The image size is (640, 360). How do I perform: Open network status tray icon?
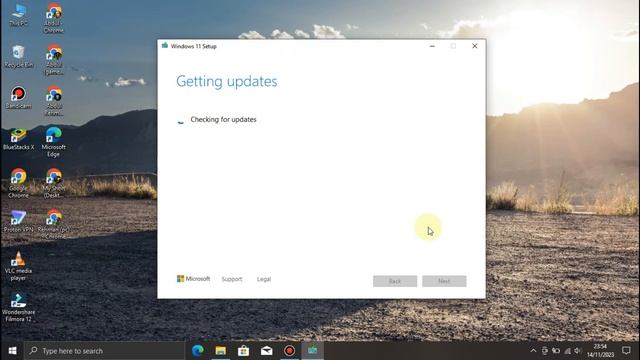click(567, 351)
